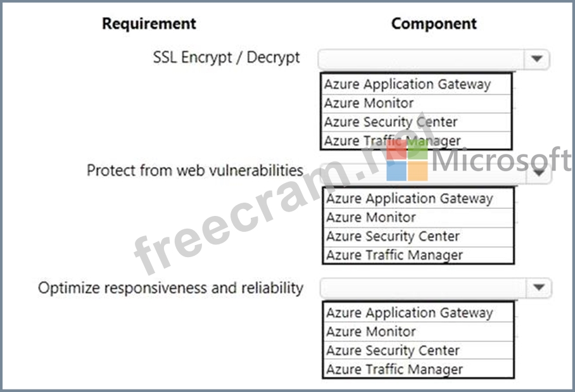Expand the Protect from web vulnerabilities dropdown arrow

tap(539, 173)
